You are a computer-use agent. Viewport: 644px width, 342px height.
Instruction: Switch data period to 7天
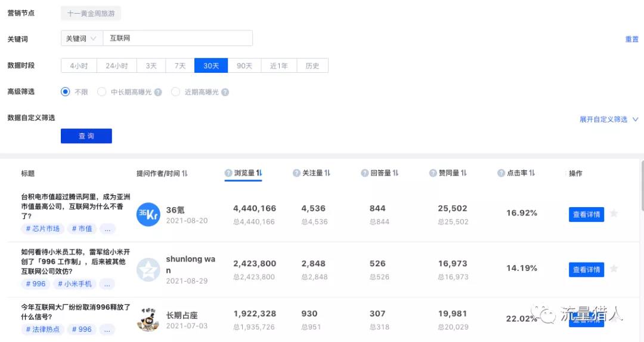(x=179, y=66)
